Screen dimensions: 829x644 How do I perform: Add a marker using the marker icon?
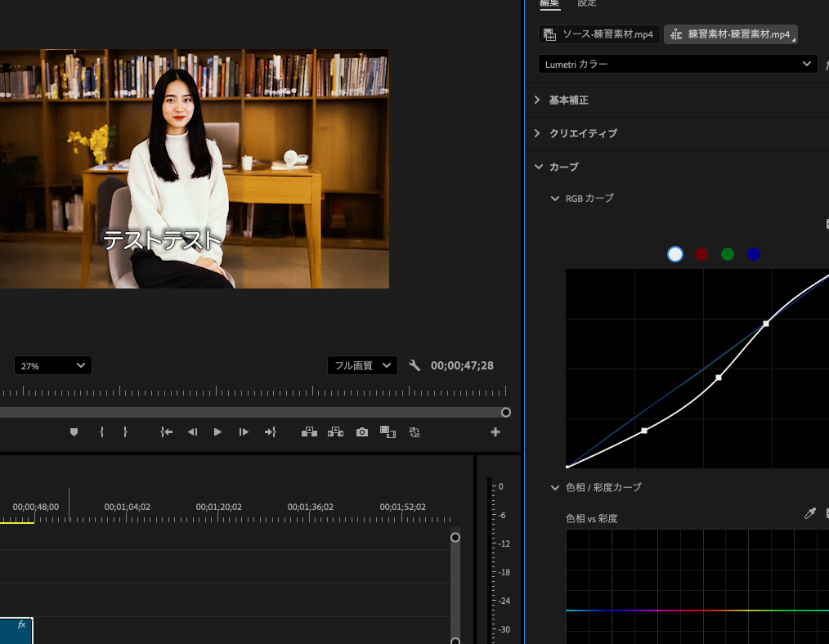(x=74, y=432)
